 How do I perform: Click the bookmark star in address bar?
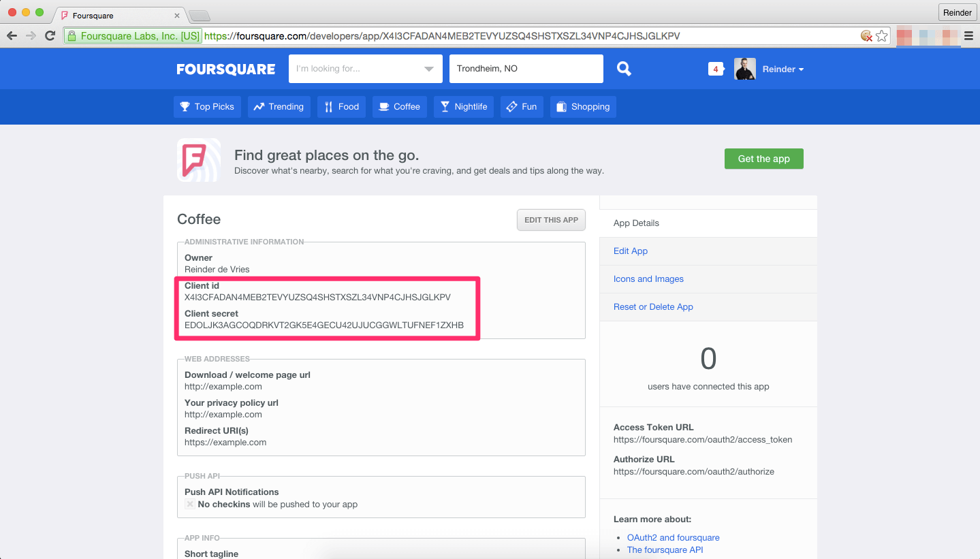click(882, 36)
